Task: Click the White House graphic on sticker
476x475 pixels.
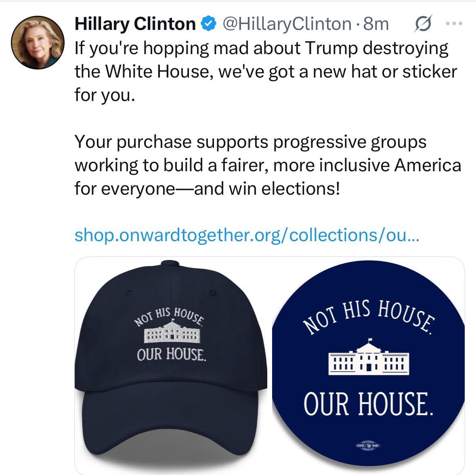Action: click(369, 357)
